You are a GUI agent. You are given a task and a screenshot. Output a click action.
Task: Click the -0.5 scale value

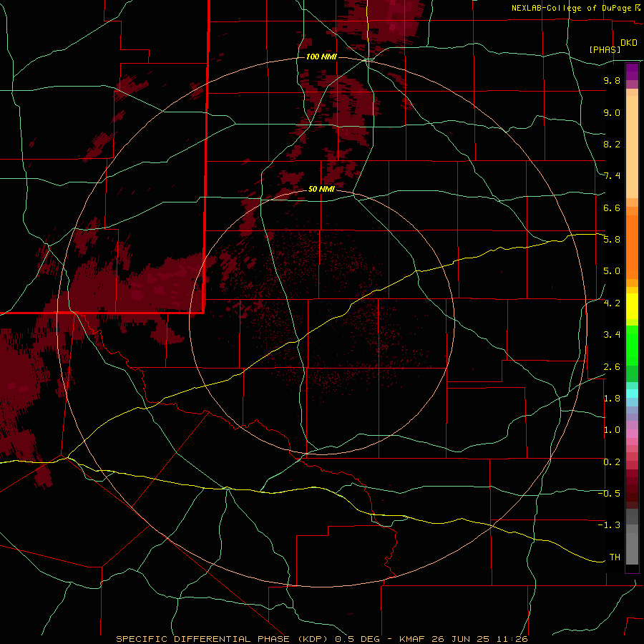[609, 494]
